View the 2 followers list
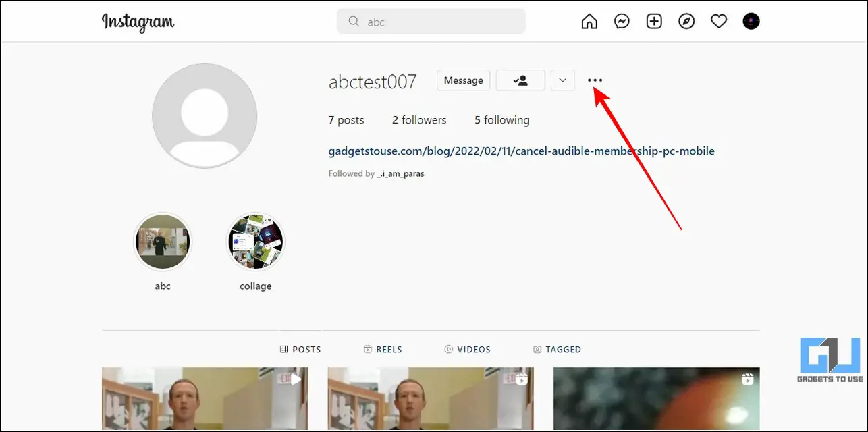The image size is (868, 432). pos(419,120)
